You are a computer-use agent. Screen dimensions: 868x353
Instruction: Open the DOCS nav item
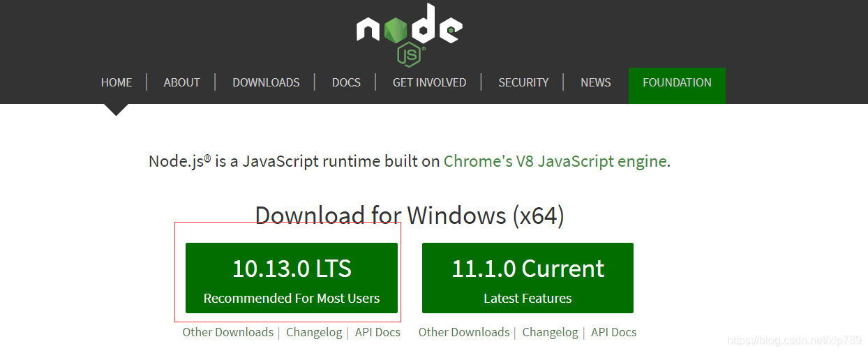tap(346, 82)
